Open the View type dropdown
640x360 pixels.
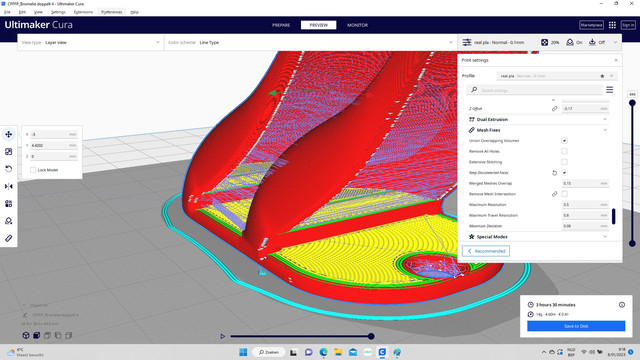(x=91, y=42)
